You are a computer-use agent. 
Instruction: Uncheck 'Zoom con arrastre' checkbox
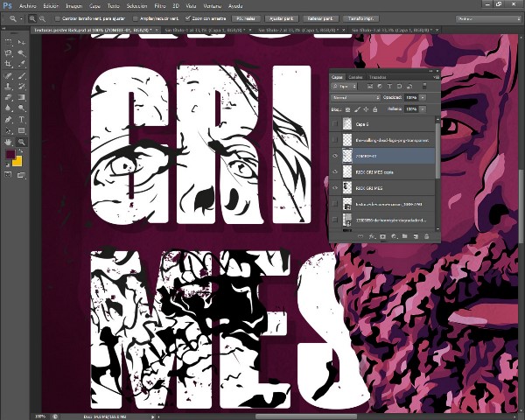click(188, 18)
